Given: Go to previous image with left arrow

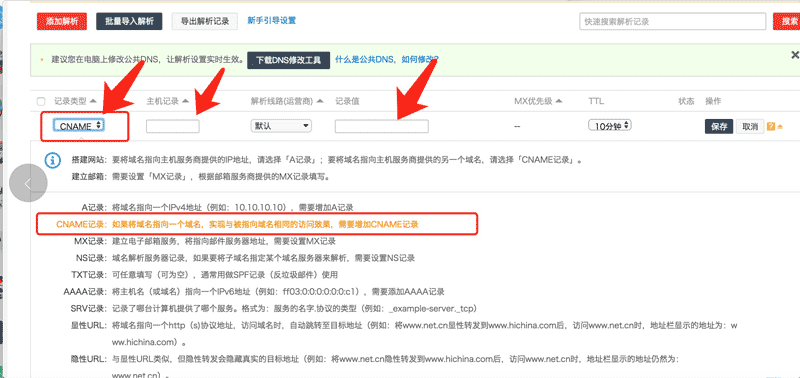Looking at the screenshot, I should (28, 184).
